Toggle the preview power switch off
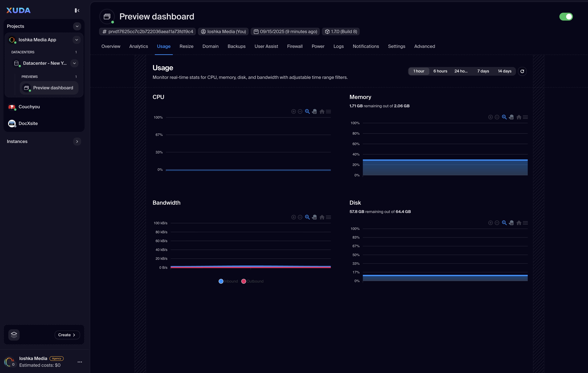 (566, 17)
